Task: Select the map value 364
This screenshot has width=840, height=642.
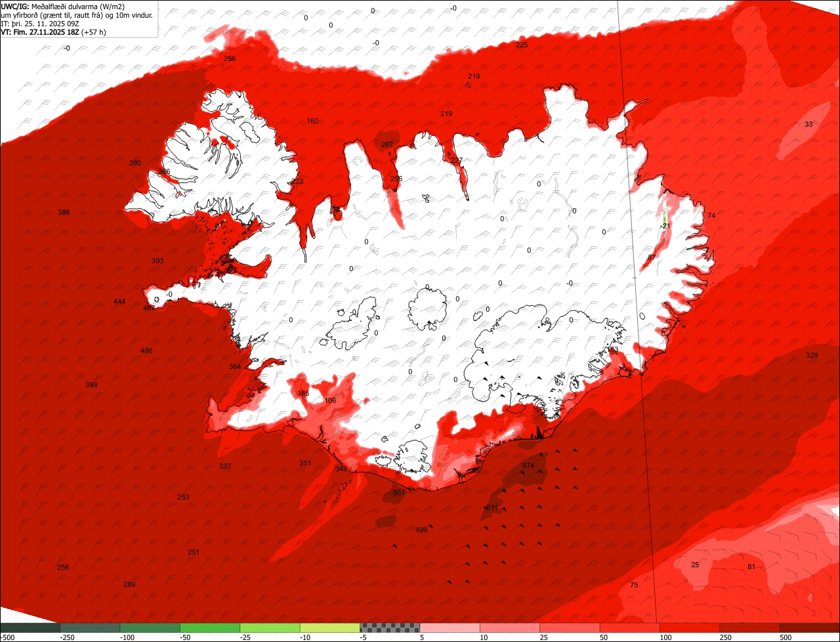Action: tap(235, 367)
